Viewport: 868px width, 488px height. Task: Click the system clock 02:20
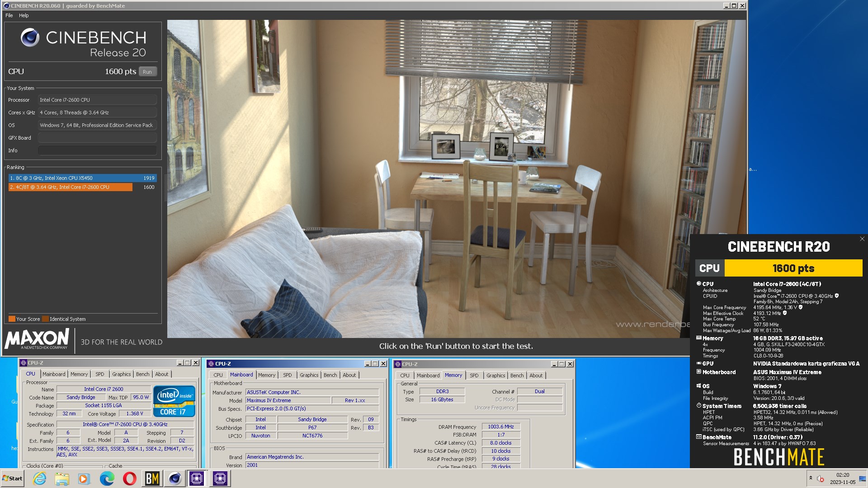coord(843,475)
